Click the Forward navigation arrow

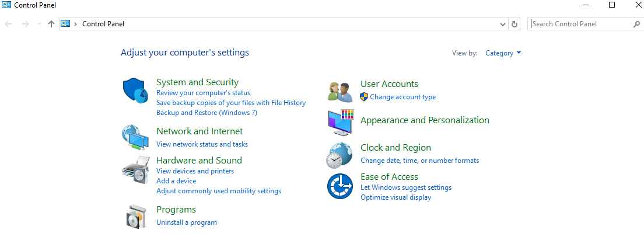tap(26, 24)
